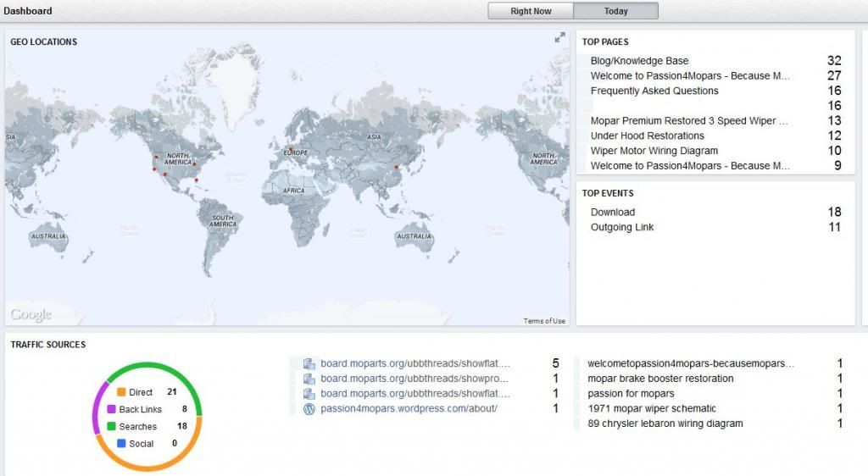
Task: Open board.moparts.org/ubbthreads/showpro link
Action: 414,379
